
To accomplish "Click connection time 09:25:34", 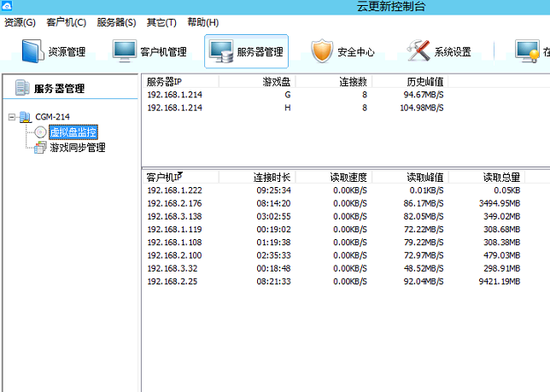I will click(273, 190).
